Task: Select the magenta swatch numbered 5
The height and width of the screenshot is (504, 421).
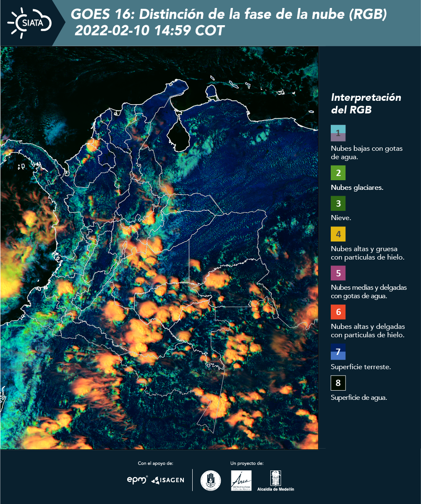Action: [338, 273]
